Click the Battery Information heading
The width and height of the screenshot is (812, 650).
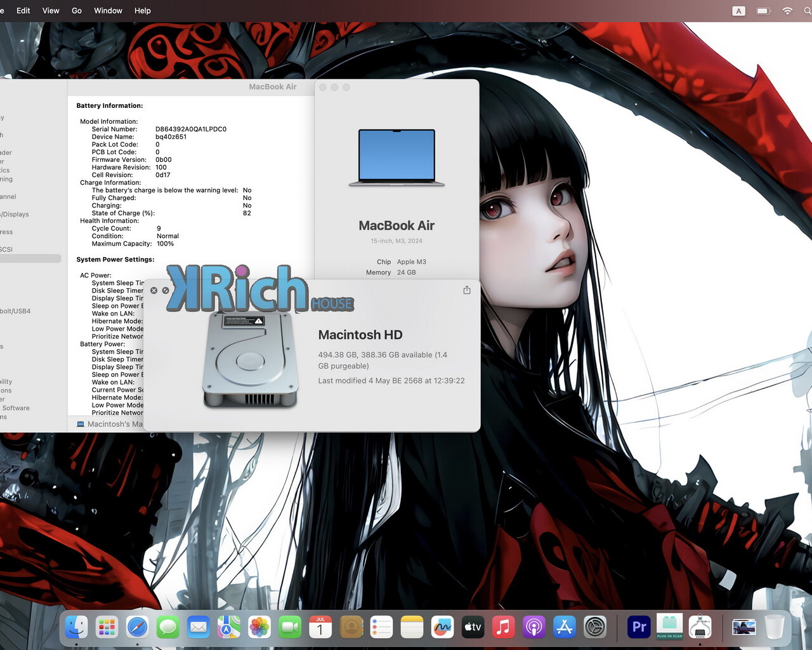click(x=110, y=106)
